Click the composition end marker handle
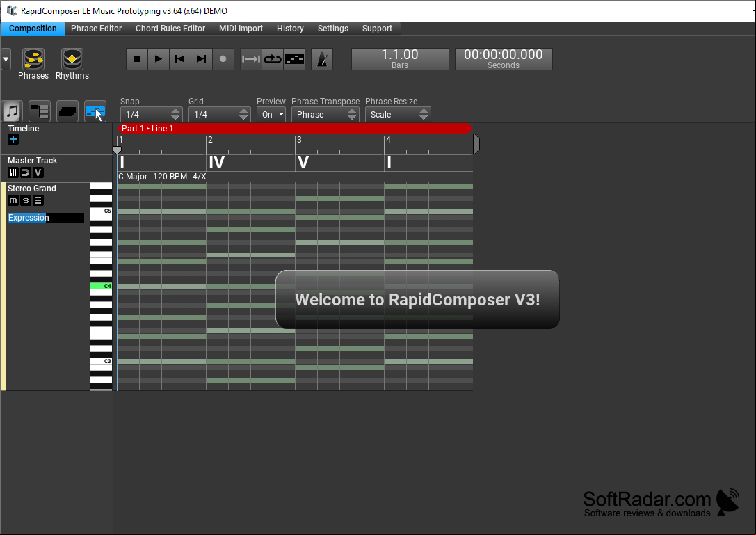 [x=476, y=144]
